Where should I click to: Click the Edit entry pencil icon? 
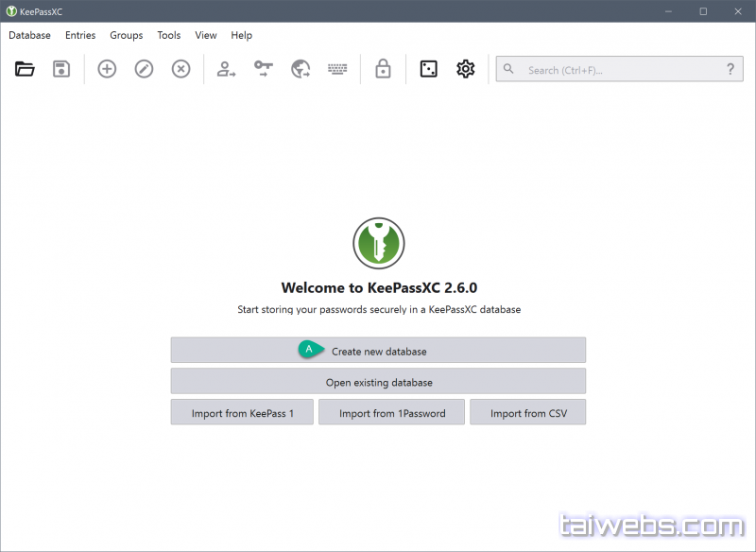(144, 69)
